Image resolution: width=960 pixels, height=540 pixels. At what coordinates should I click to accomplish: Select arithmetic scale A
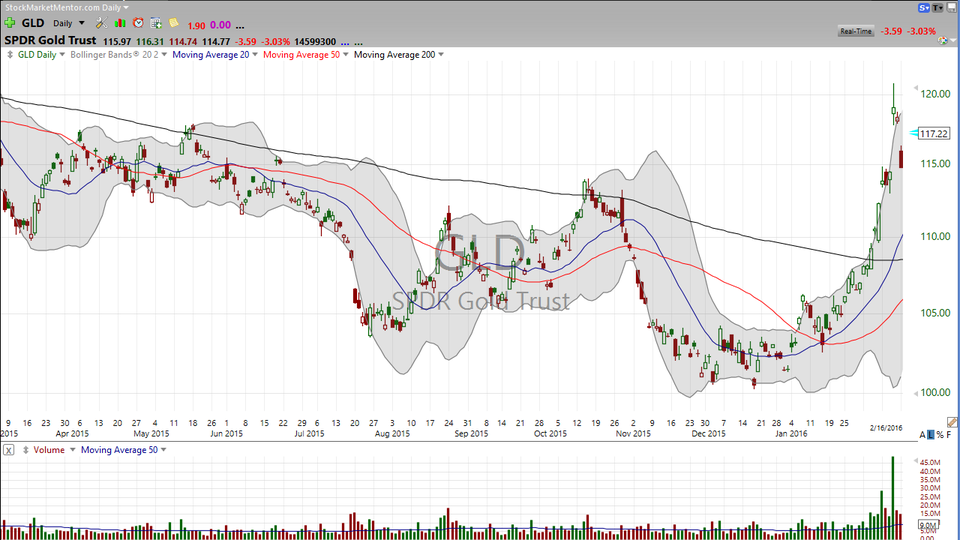click(x=922, y=435)
